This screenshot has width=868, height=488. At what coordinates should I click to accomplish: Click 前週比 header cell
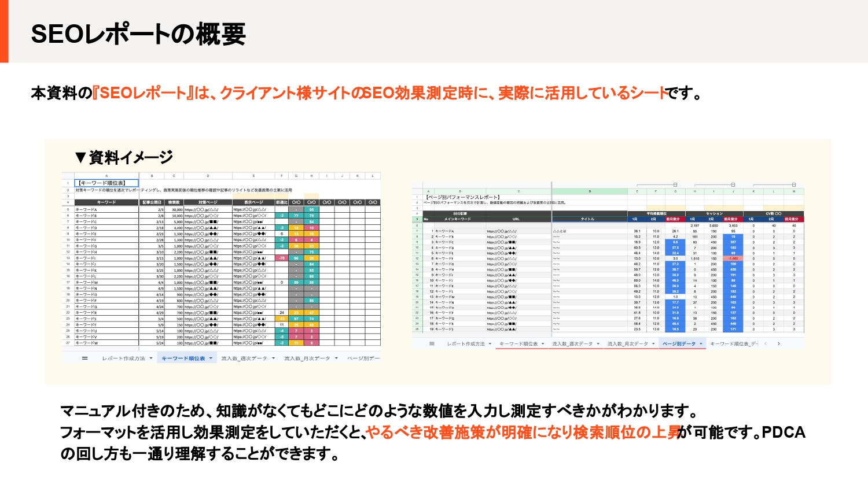(282, 202)
